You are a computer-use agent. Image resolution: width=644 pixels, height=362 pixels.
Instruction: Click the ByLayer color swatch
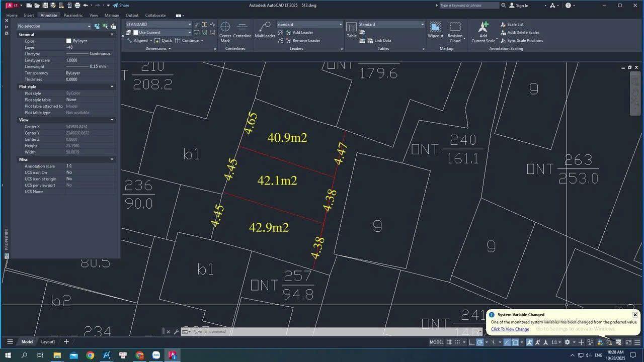pyautogui.click(x=69, y=41)
